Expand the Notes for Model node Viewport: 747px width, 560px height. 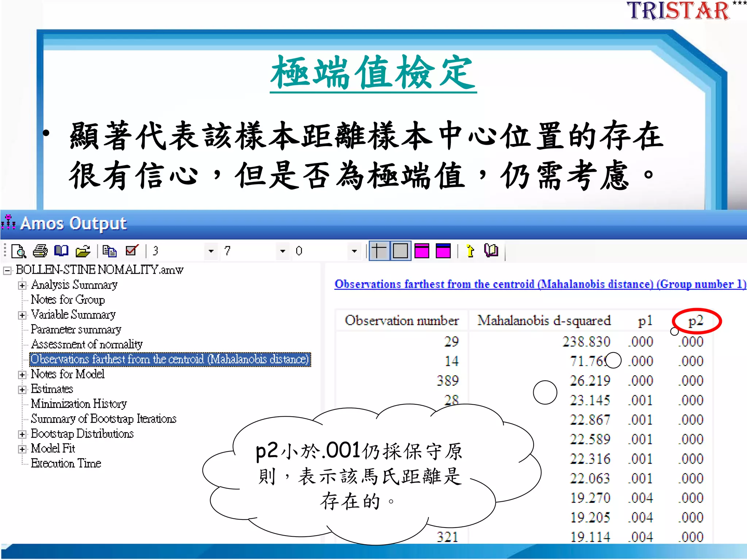click(22, 375)
